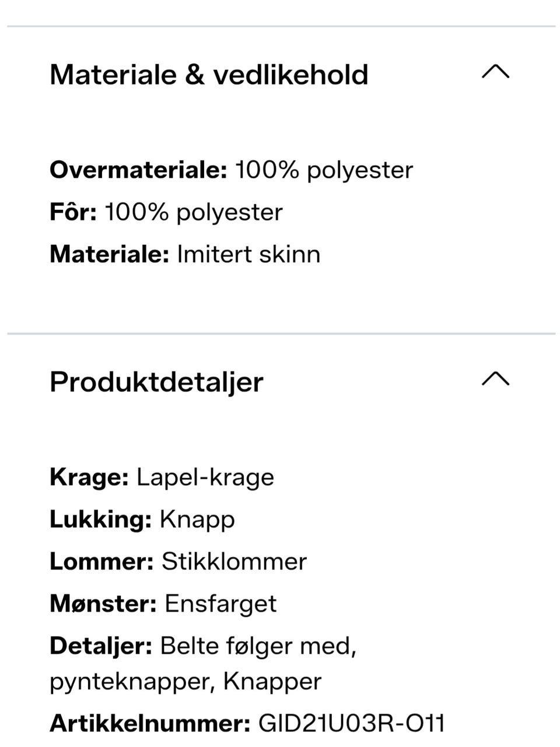Tap the Lommer bold label
The image size is (560, 747).
pos(101,562)
